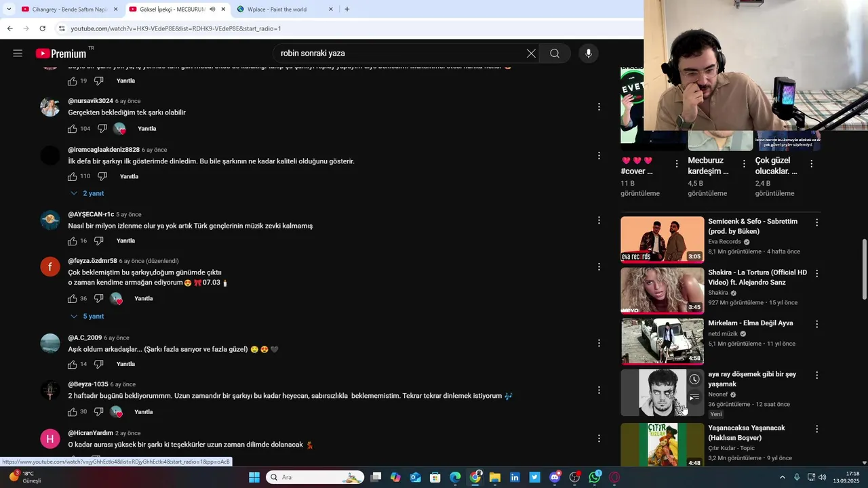Open Shakira La Tortura video thumbnail
Image resolution: width=868 pixels, height=488 pixels.
(x=663, y=290)
